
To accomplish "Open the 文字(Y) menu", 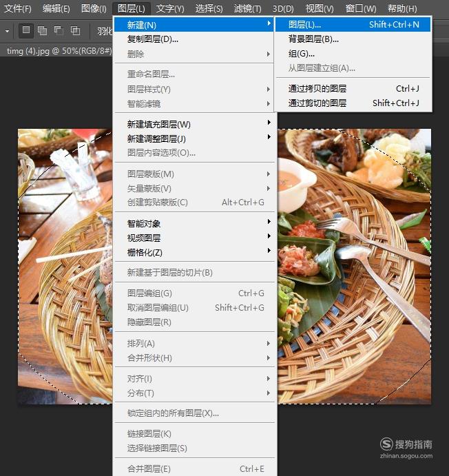I will pyautogui.click(x=170, y=8).
